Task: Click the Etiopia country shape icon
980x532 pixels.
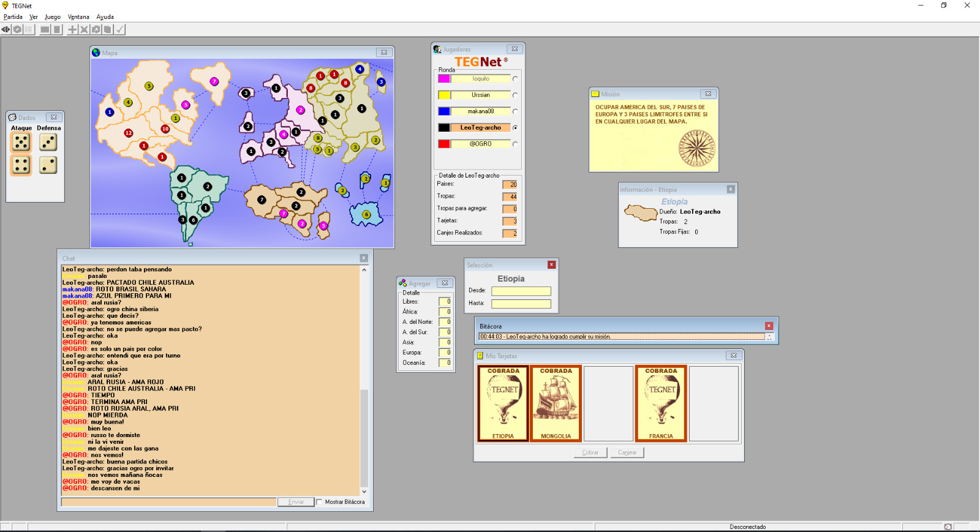Action: pyautogui.click(x=641, y=213)
